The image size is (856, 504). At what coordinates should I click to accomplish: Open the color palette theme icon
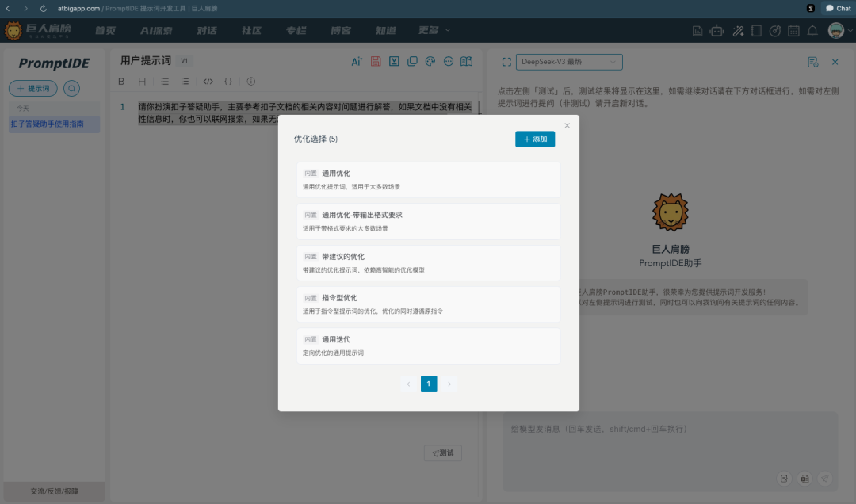tap(430, 62)
